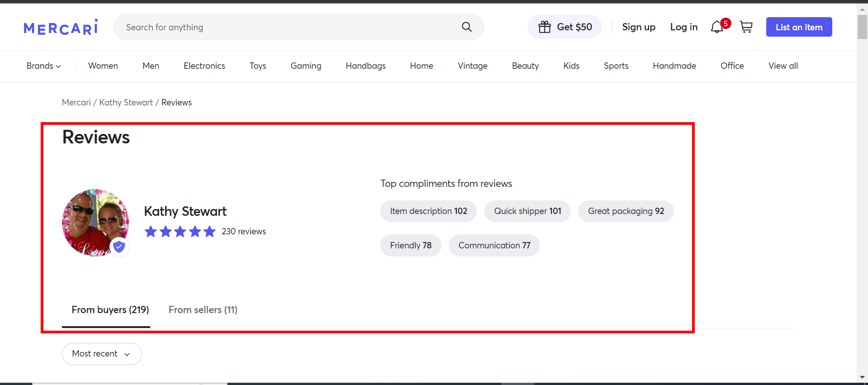
Task: Click Sign up
Action: pos(639,27)
